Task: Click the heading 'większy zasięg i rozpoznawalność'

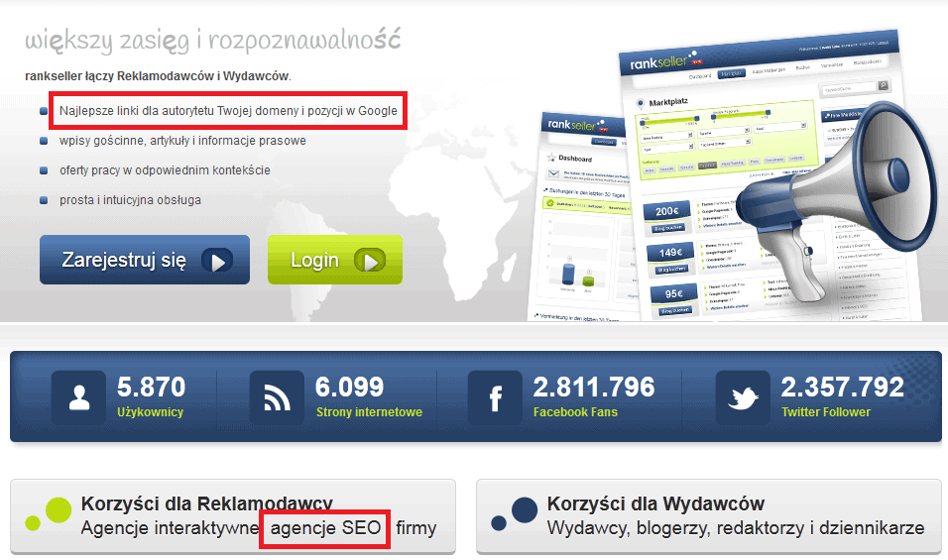Action: (213, 41)
